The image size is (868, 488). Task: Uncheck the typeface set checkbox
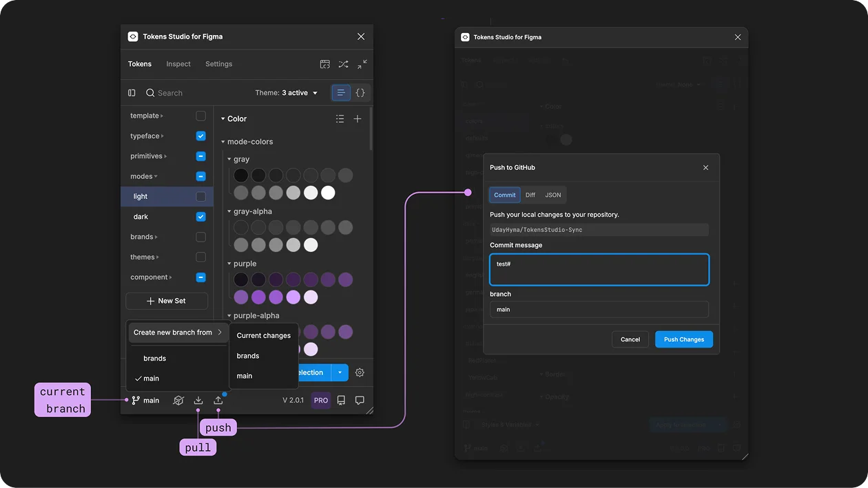[x=201, y=136]
